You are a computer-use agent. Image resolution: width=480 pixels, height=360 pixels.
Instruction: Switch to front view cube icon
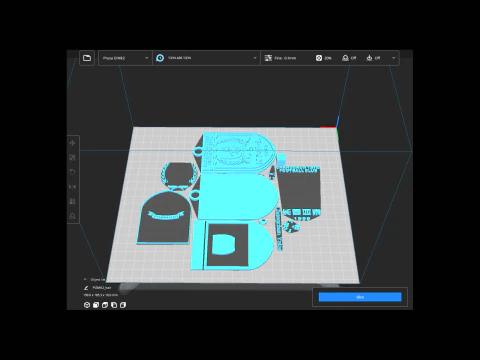pyautogui.click(x=96, y=305)
